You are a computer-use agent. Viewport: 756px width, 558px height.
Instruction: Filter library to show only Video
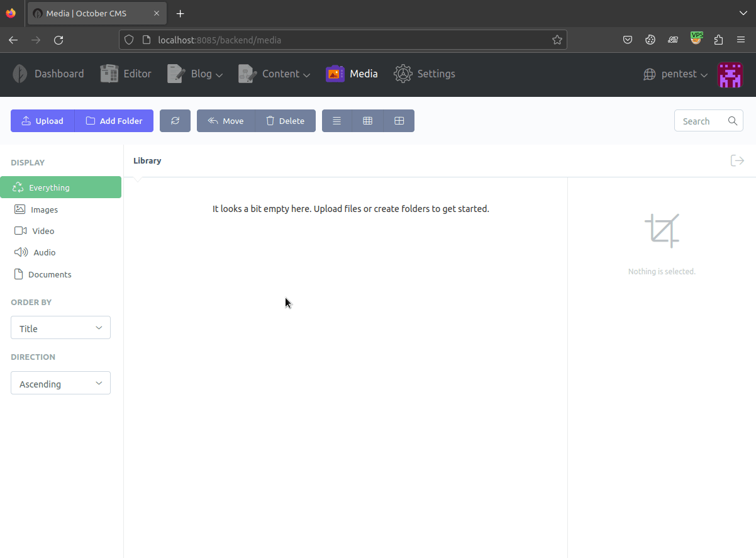[42, 230]
